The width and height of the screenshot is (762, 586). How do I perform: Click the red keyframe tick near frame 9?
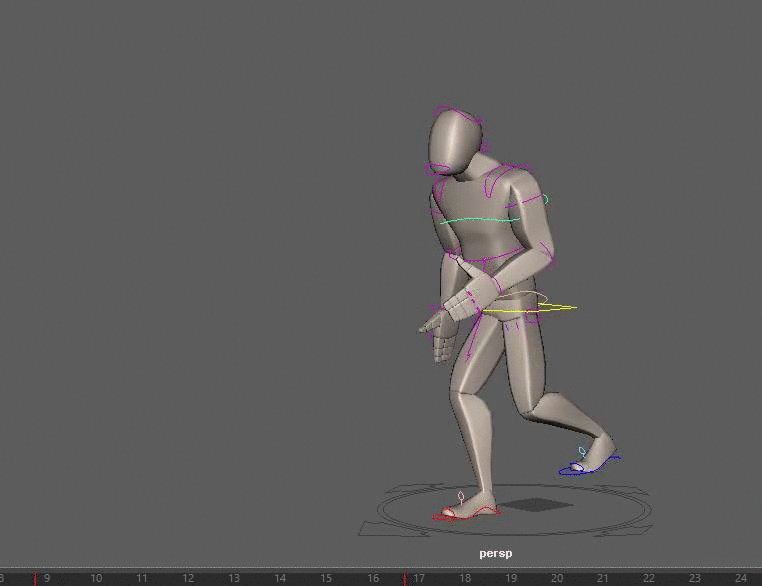click(x=35, y=578)
